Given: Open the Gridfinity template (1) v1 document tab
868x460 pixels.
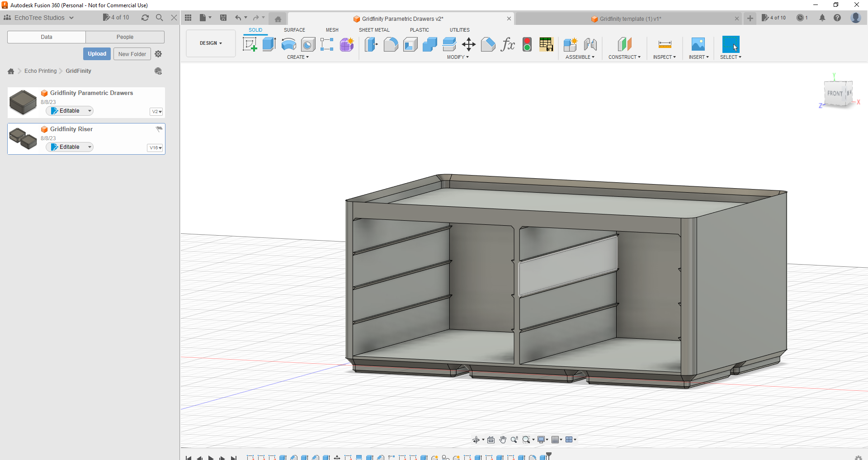Looking at the screenshot, I should pyautogui.click(x=630, y=19).
